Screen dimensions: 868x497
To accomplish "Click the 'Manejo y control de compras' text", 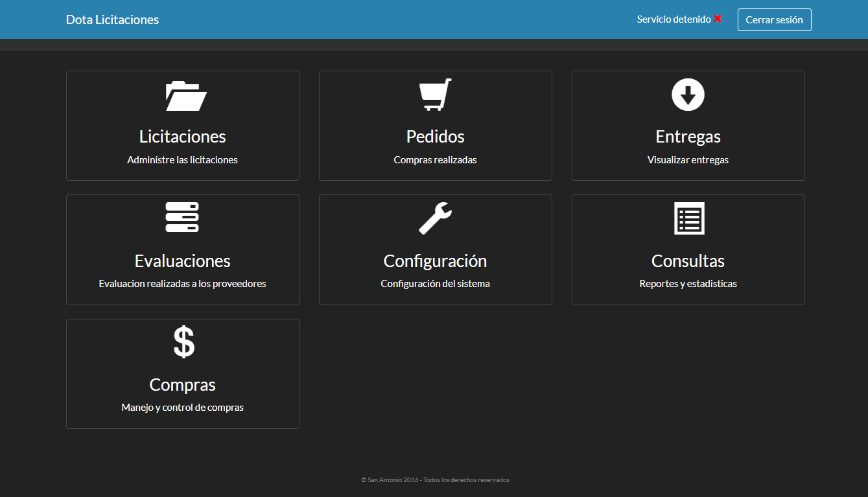I will click(x=182, y=408).
